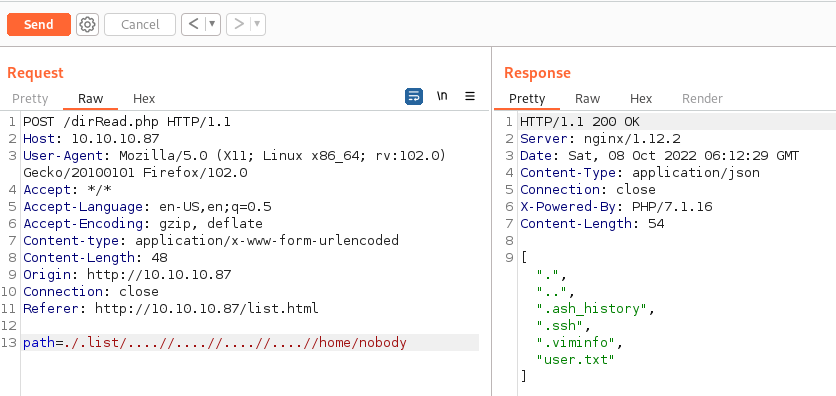
Task: Open history dropdown beside the forward arrow
Action: [x=258, y=25]
